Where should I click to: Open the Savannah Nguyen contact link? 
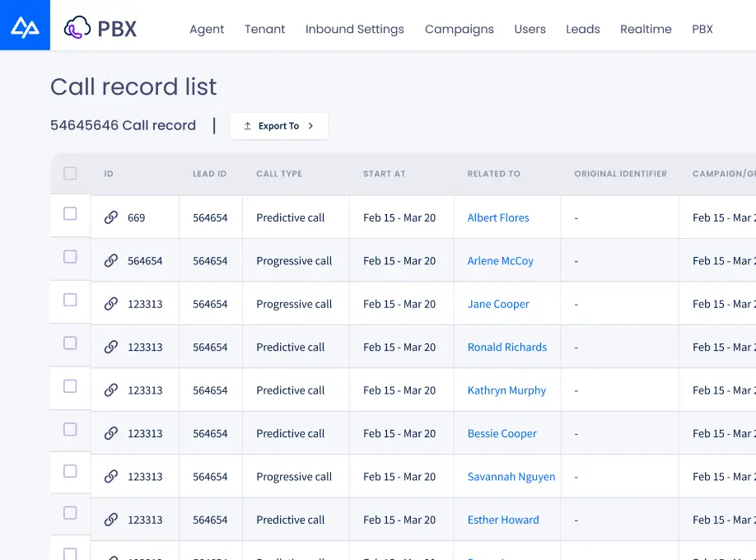tap(511, 477)
